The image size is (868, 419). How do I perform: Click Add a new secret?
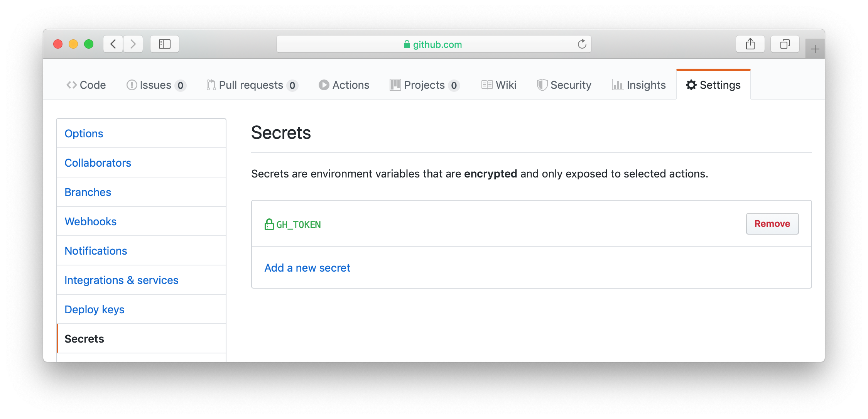(x=307, y=267)
